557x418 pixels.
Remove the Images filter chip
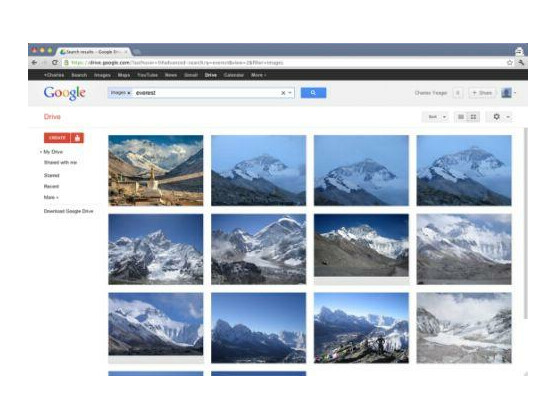click(x=129, y=93)
